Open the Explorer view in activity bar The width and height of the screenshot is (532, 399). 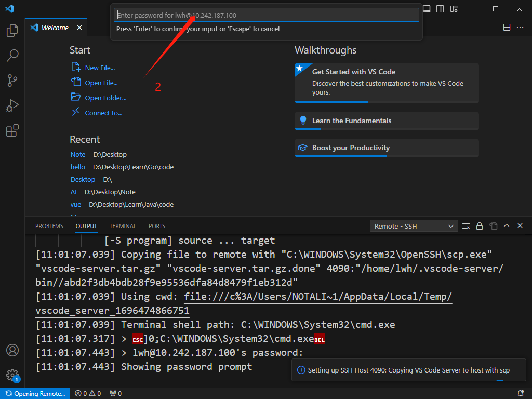click(12, 31)
